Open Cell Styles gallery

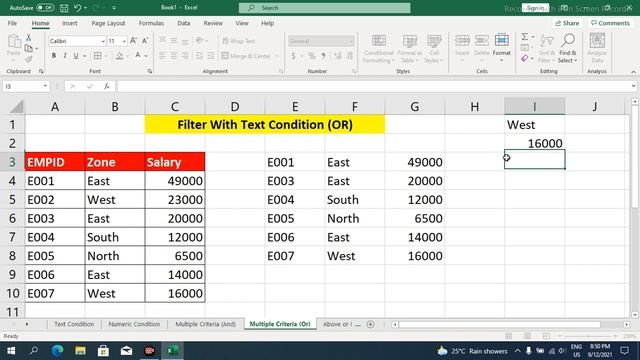click(434, 49)
